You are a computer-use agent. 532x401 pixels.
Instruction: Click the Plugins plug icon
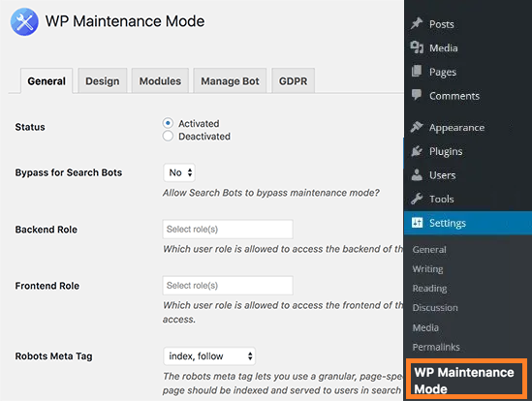coord(417,151)
